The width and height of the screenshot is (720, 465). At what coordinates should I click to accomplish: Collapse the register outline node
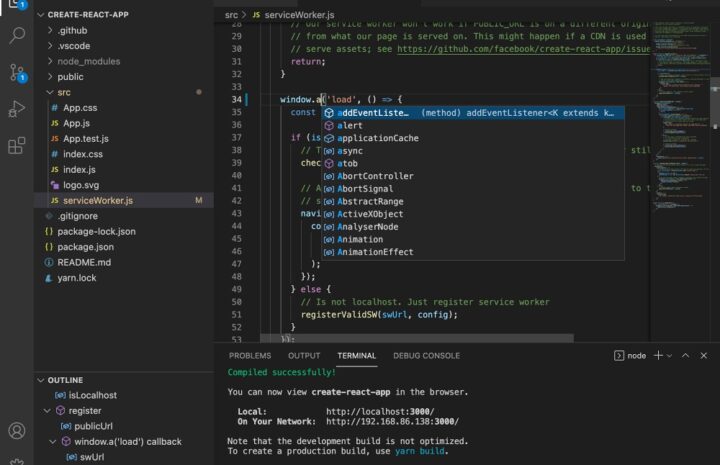click(x=47, y=410)
